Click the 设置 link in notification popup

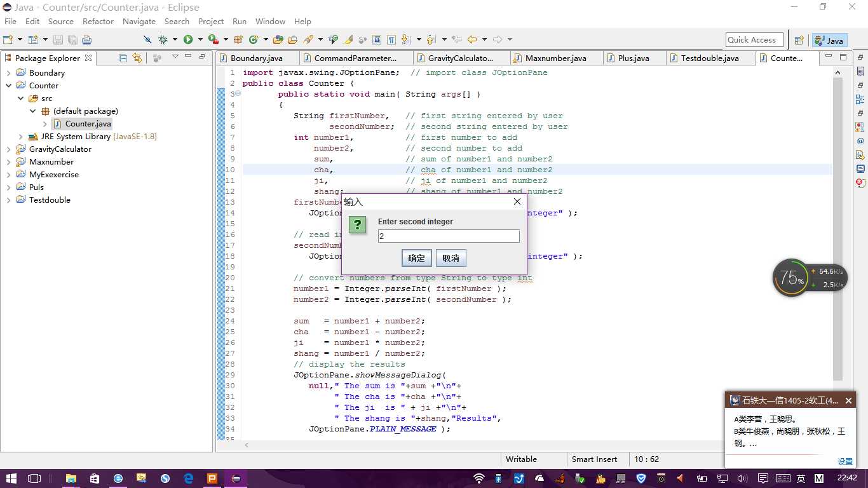[845, 462]
